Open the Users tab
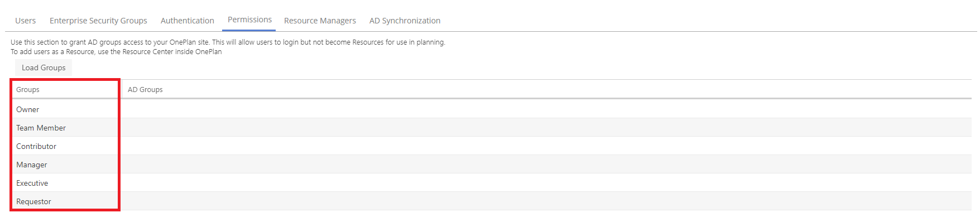Image resolution: width=980 pixels, height=222 pixels. 25,21
